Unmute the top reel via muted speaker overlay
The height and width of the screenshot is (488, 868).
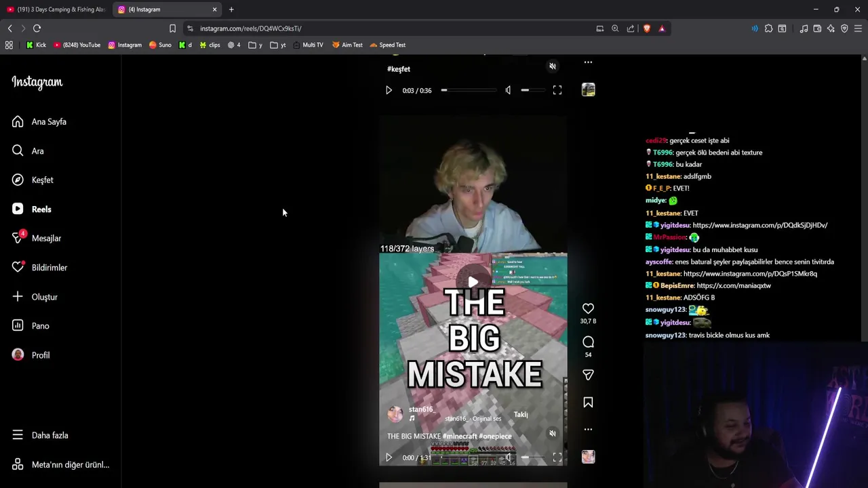click(x=553, y=66)
